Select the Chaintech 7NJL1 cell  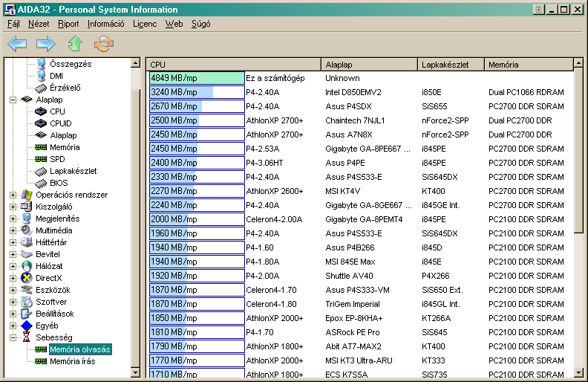click(x=355, y=120)
